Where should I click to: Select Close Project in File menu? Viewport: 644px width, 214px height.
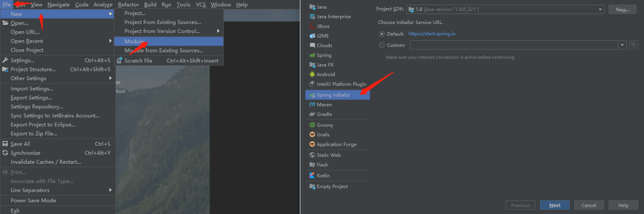57,50
